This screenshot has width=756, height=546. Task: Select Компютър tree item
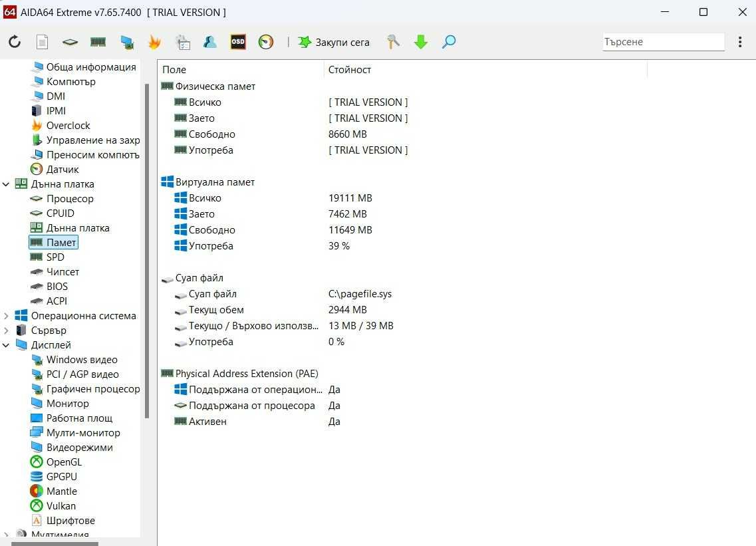[x=64, y=82]
